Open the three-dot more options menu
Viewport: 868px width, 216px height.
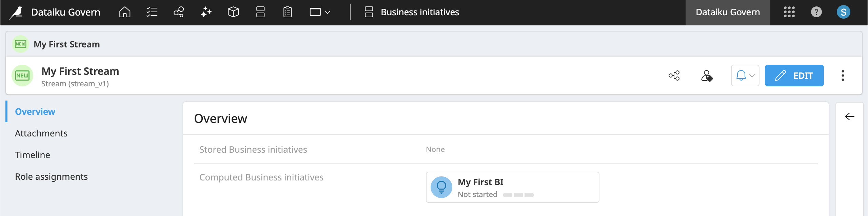843,75
